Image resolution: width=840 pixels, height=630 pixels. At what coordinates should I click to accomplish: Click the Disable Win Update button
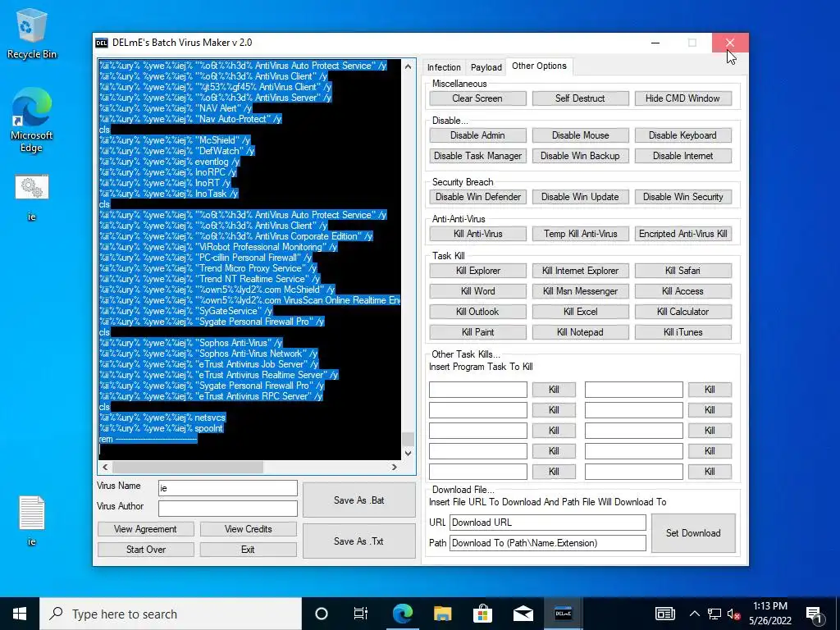(x=580, y=197)
